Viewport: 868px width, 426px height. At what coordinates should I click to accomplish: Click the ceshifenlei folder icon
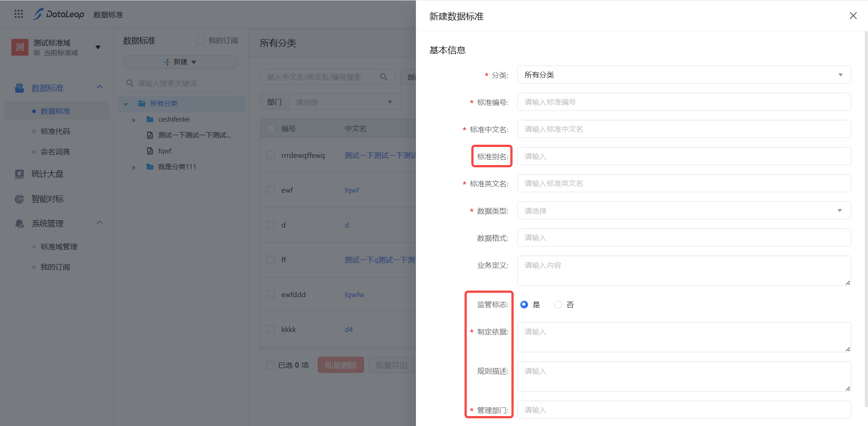(x=150, y=119)
